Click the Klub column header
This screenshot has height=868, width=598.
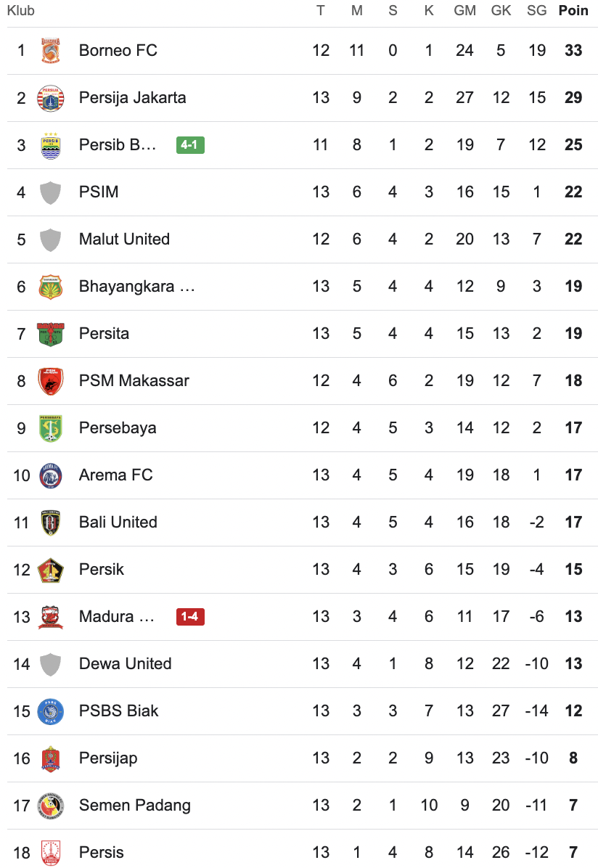21,11
